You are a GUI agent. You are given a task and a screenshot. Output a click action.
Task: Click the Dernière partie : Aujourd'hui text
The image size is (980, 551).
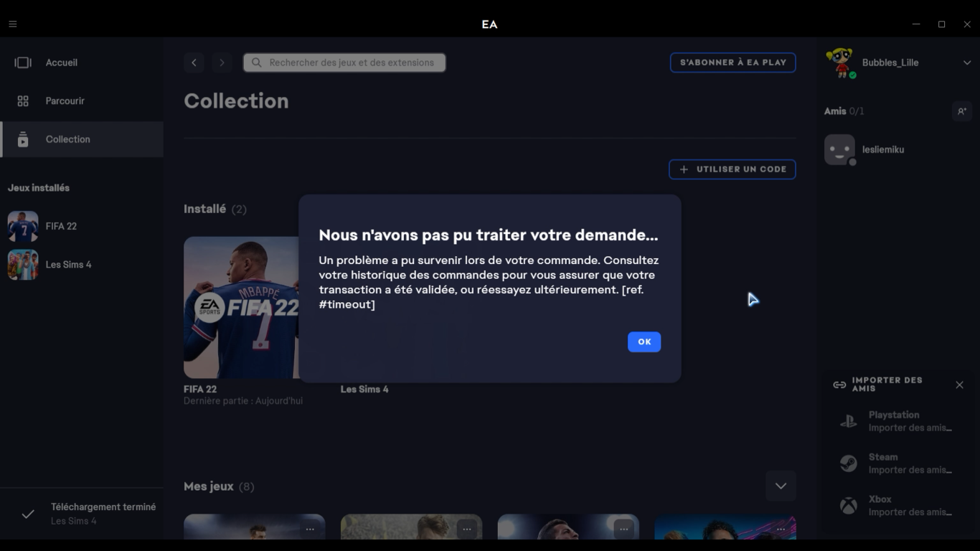coord(243,401)
